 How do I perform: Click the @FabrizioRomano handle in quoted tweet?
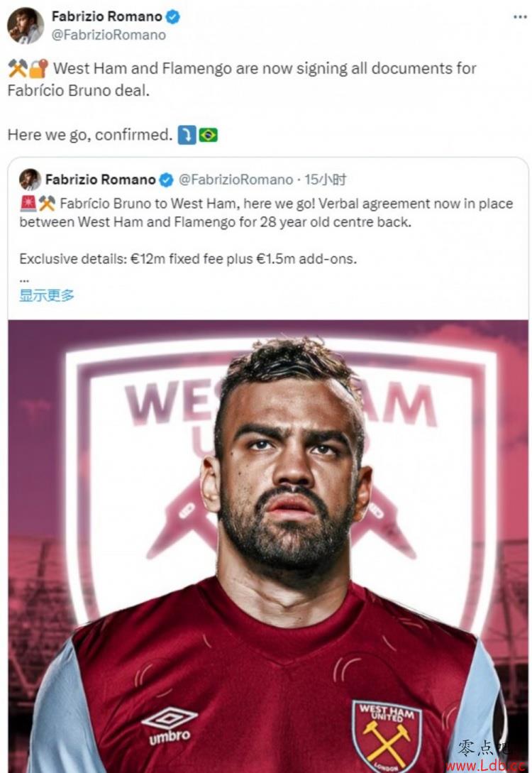click(236, 180)
